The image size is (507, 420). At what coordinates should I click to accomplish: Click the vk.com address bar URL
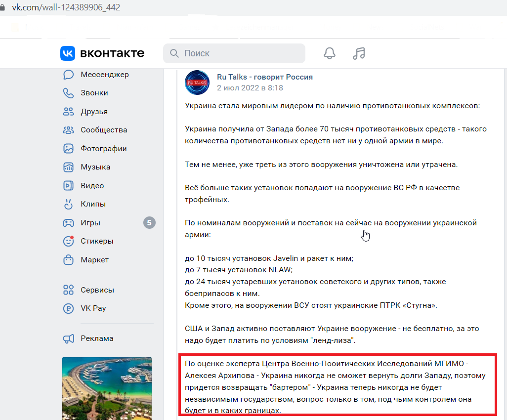pyautogui.click(x=66, y=7)
